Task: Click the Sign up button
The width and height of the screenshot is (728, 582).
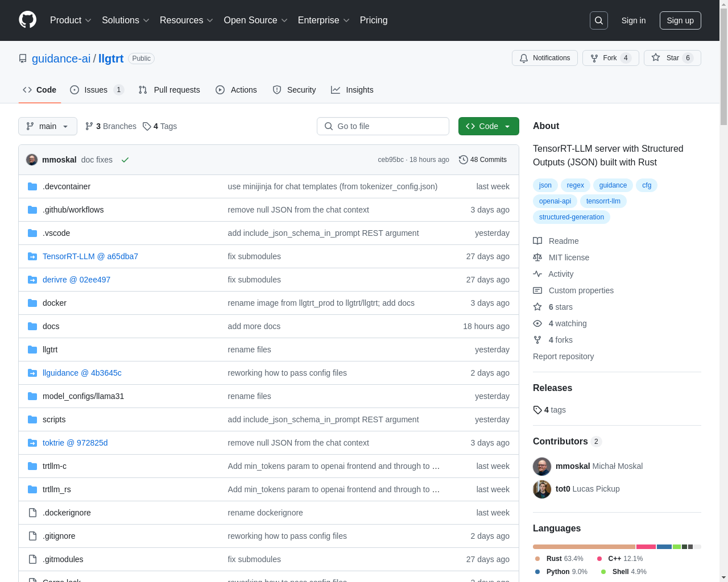Action: 680,20
